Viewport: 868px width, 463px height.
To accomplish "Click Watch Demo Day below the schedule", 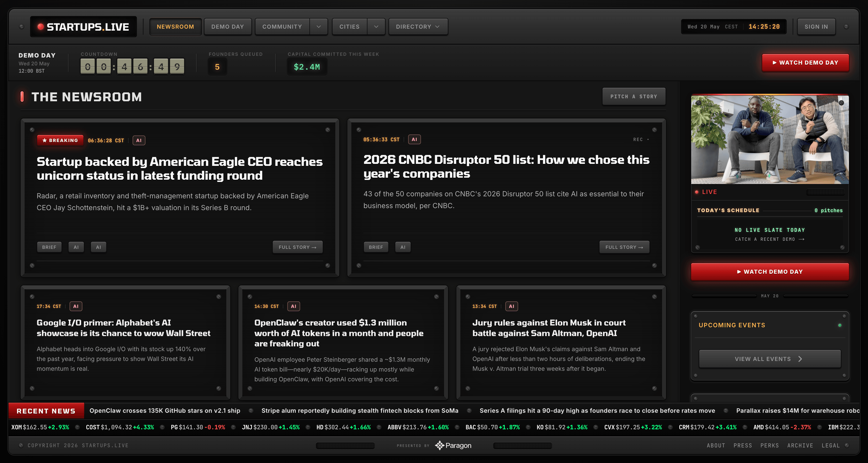I will (x=770, y=272).
